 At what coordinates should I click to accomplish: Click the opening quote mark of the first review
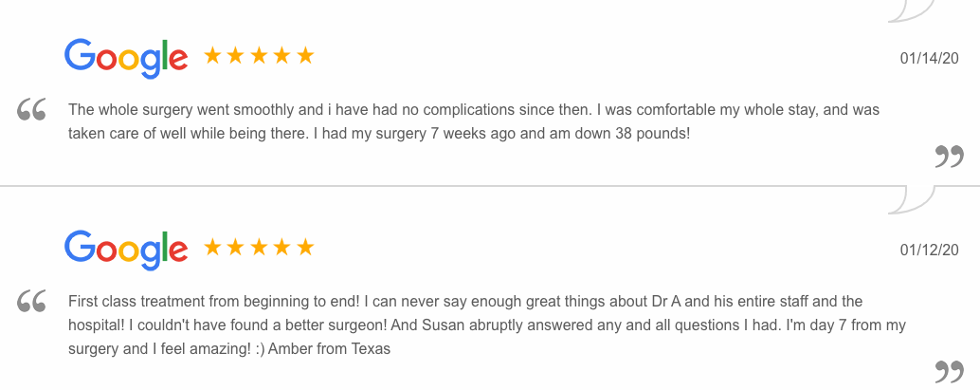(x=31, y=109)
